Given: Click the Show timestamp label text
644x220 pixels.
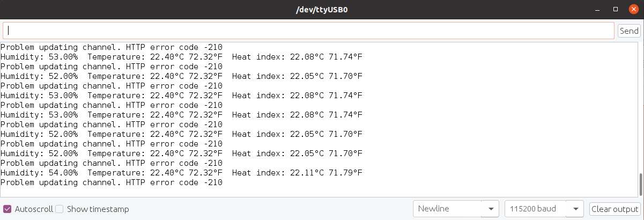Looking at the screenshot, I should 98,209.
